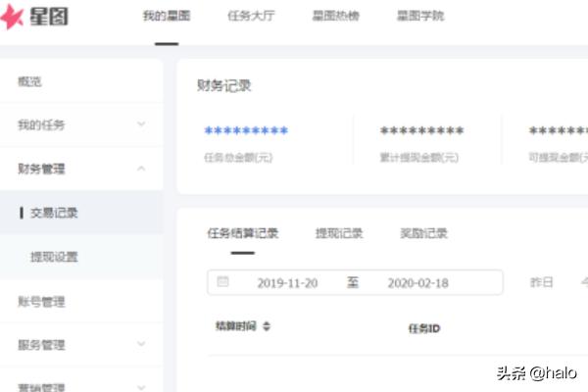The image size is (588, 392).
Task: Switch to the 星图学院 tab
Action: point(420,16)
